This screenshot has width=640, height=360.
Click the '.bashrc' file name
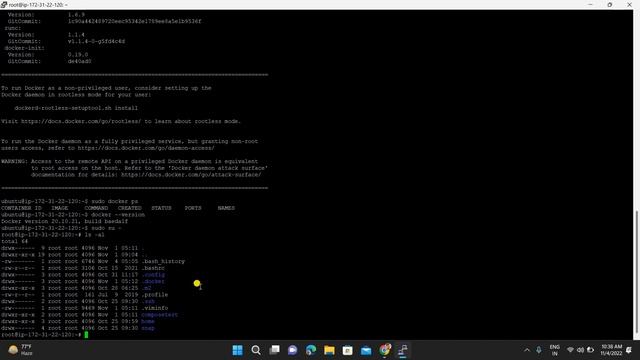[153, 268]
